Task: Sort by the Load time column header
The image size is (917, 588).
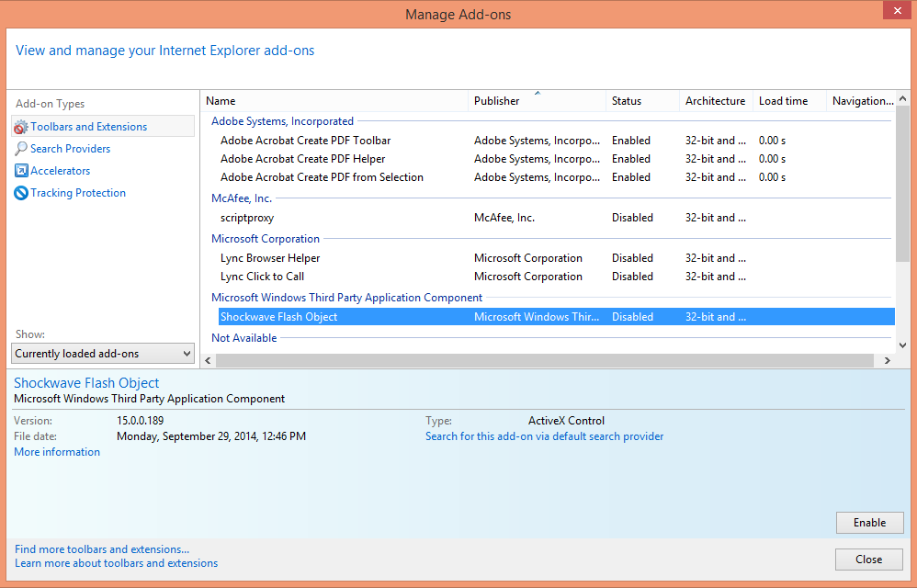Action: pyautogui.click(x=789, y=100)
